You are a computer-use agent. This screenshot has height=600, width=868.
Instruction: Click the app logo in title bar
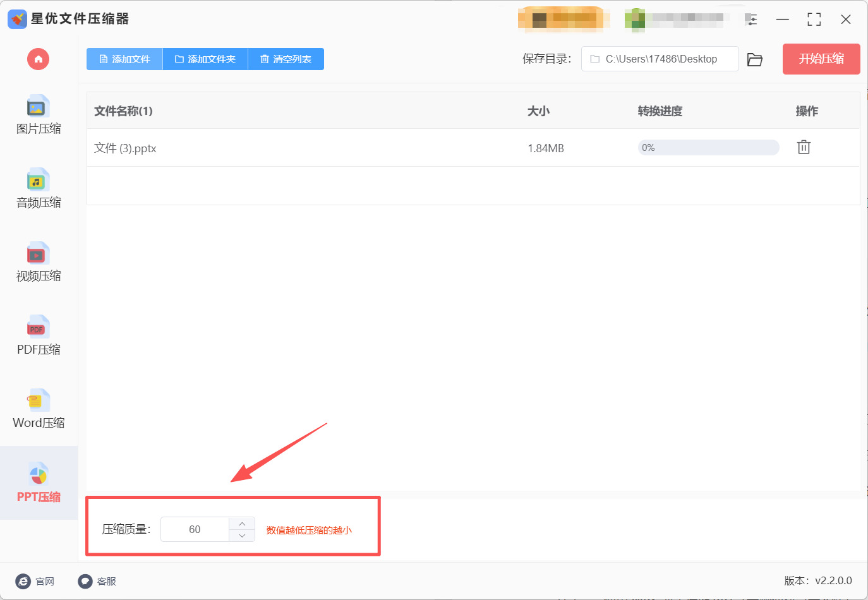pyautogui.click(x=17, y=19)
